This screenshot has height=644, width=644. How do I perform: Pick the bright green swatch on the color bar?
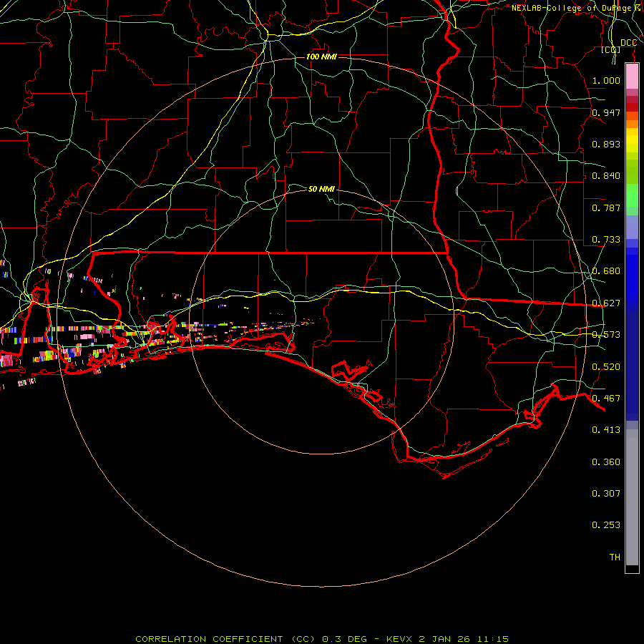tap(632, 195)
